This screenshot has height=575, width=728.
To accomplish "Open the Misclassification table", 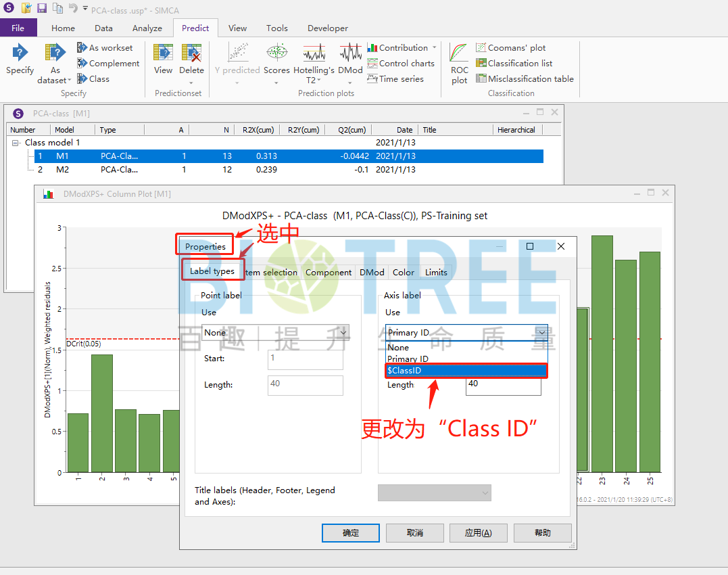I will point(525,79).
